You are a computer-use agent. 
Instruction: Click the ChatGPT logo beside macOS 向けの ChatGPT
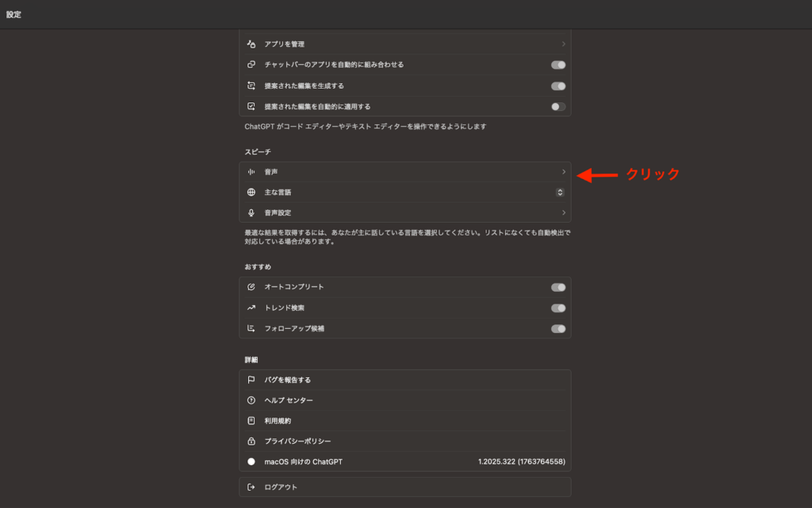click(x=250, y=462)
